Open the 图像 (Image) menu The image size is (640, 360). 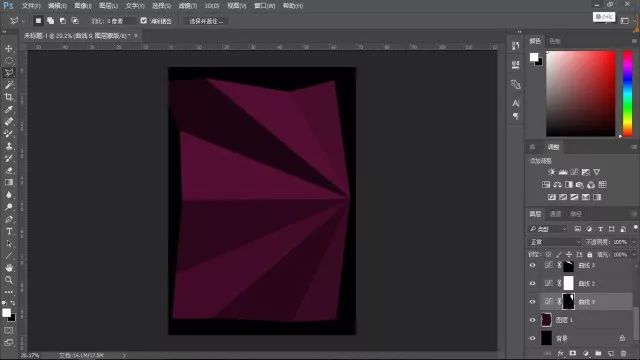83,6
